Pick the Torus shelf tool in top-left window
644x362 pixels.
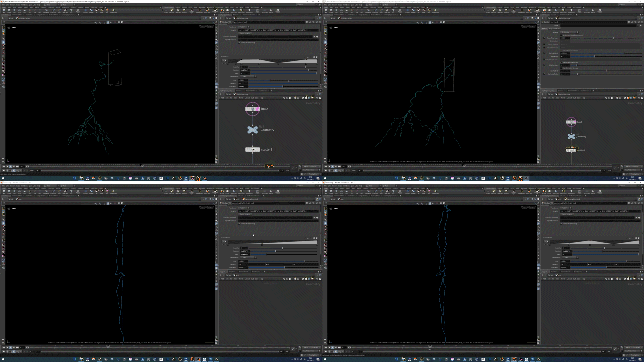(20, 11)
